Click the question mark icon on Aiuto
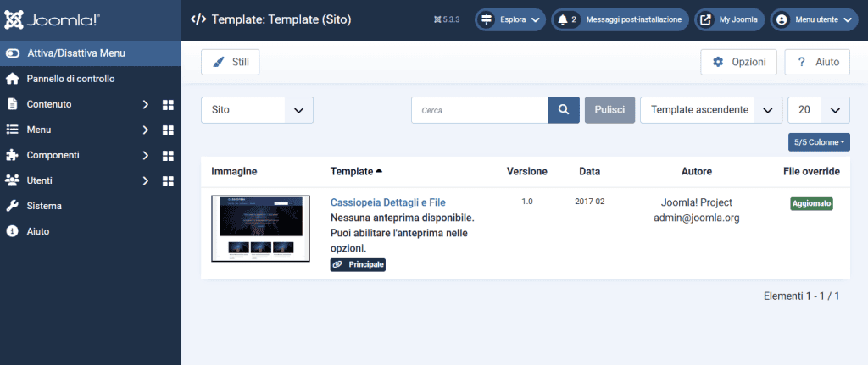 tap(801, 62)
